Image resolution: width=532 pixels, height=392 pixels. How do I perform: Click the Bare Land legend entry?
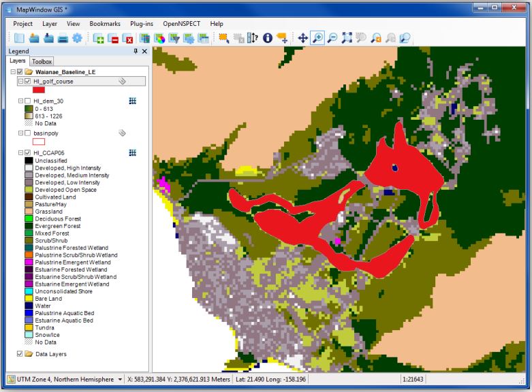pyautogui.click(x=48, y=298)
